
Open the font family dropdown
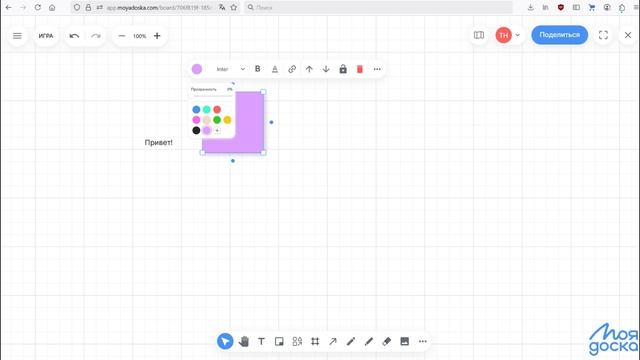click(x=230, y=69)
